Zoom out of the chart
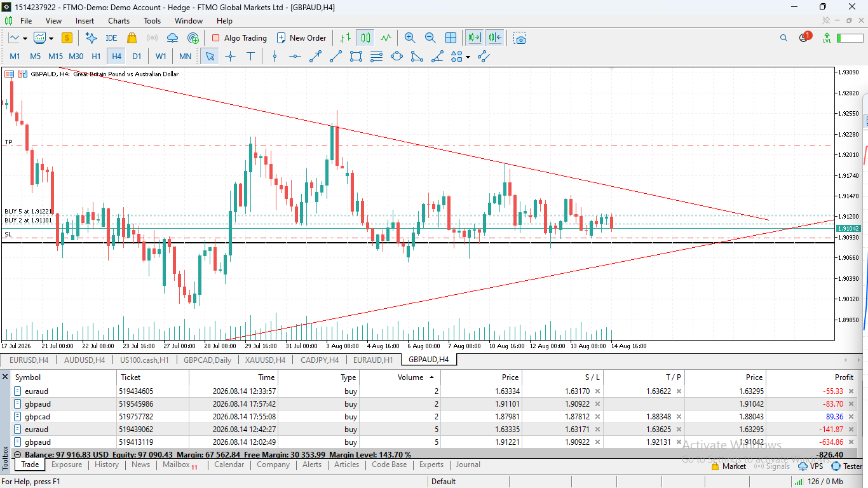Image resolution: width=868 pixels, height=488 pixels. [x=430, y=38]
